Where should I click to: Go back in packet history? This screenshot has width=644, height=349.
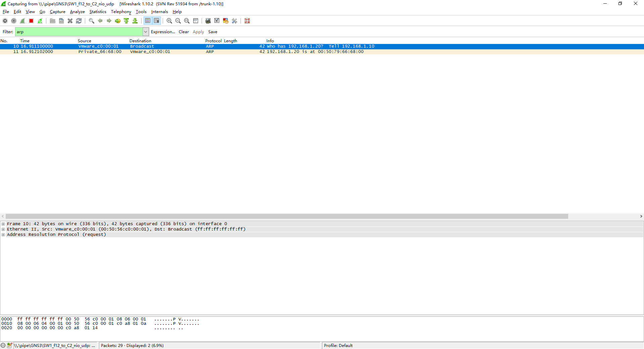(x=100, y=21)
